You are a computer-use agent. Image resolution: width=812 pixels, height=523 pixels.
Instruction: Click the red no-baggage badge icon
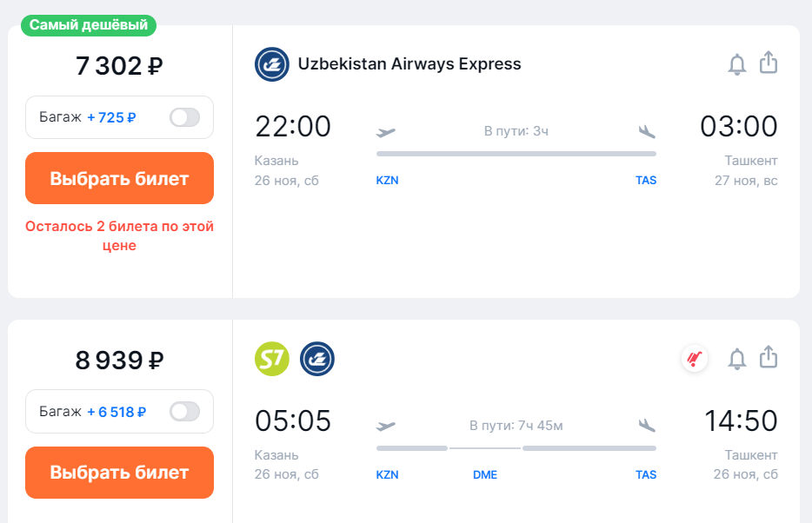695,358
